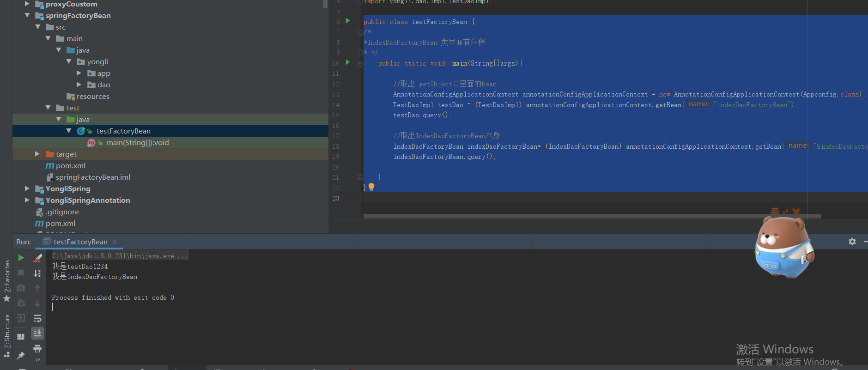Click 'testDao.query()' on line 15

[x=422, y=115]
